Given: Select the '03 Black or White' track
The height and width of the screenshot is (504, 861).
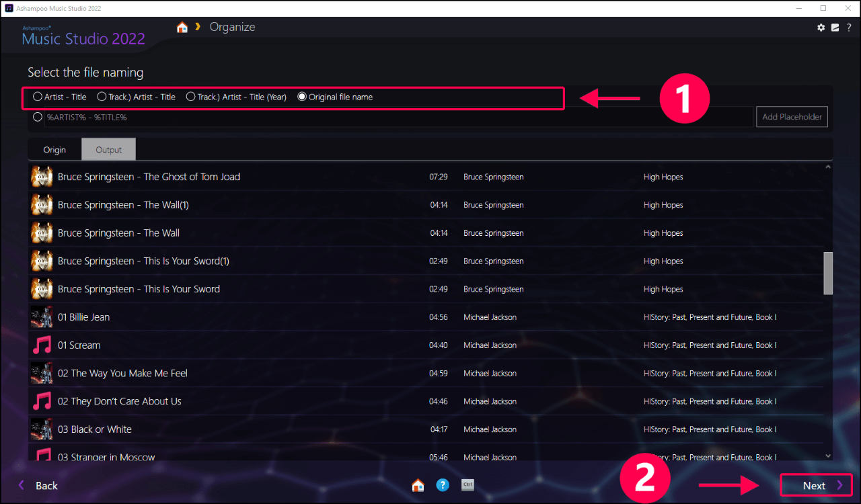Looking at the screenshot, I should [x=425, y=429].
